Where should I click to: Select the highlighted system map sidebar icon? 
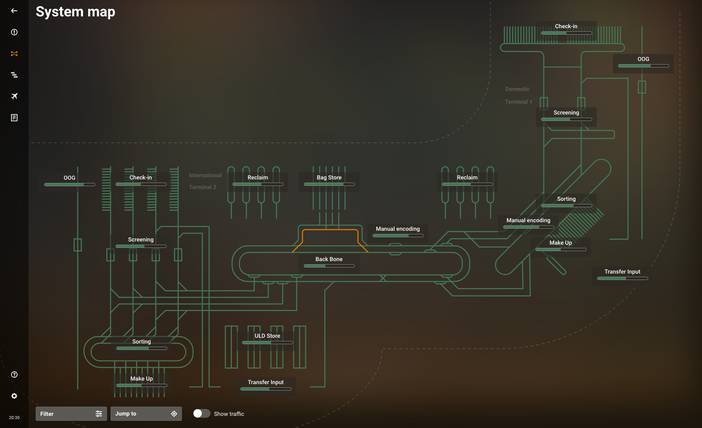coord(14,54)
